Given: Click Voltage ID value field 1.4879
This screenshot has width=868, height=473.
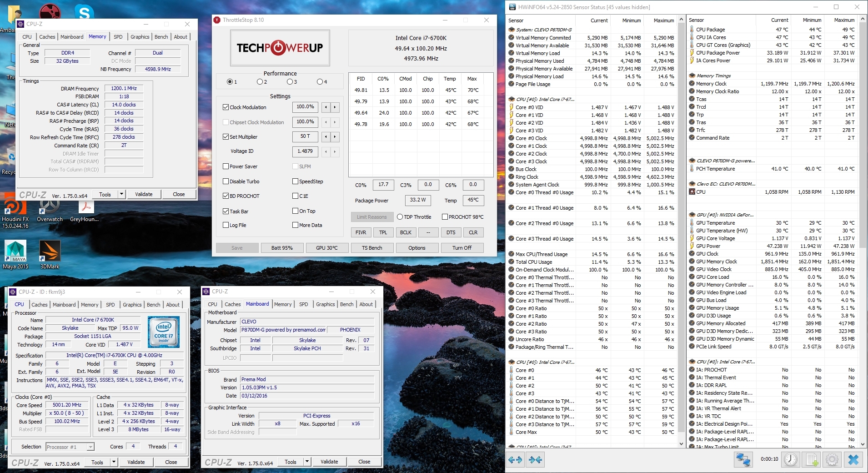Looking at the screenshot, I should [305, 151].
